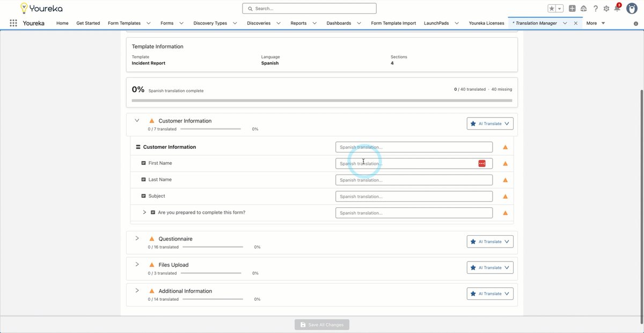Click warning triangle beside Customer Information header row field
644x333 pixels.
click(505, 147)
